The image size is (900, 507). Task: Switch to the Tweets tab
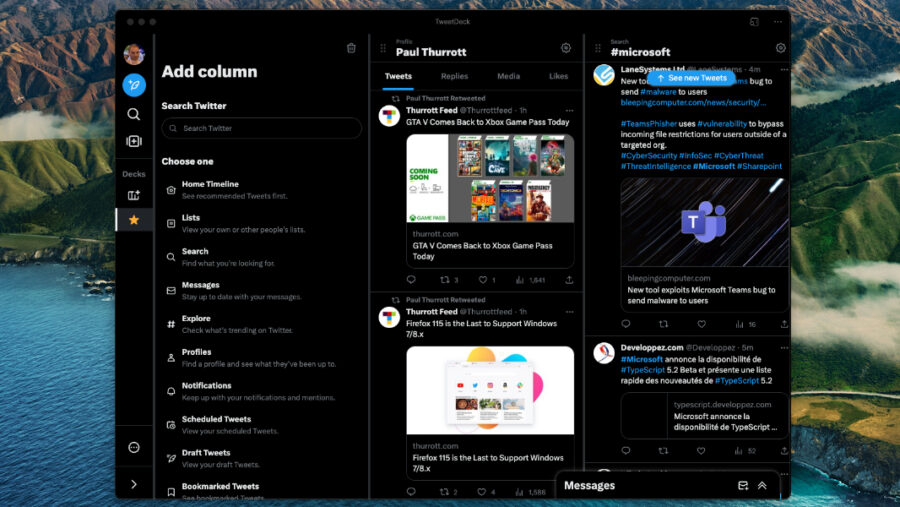398,76
